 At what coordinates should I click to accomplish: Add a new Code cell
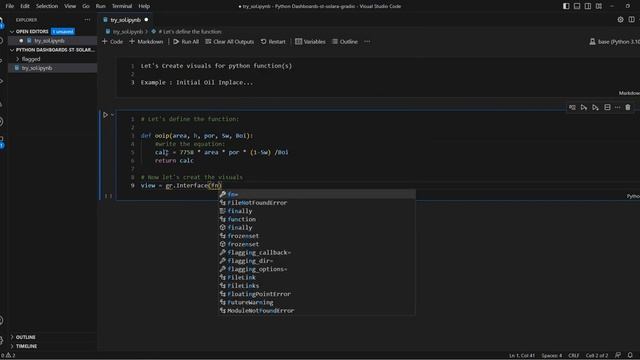pyautogui.click(x=112, y=42)
